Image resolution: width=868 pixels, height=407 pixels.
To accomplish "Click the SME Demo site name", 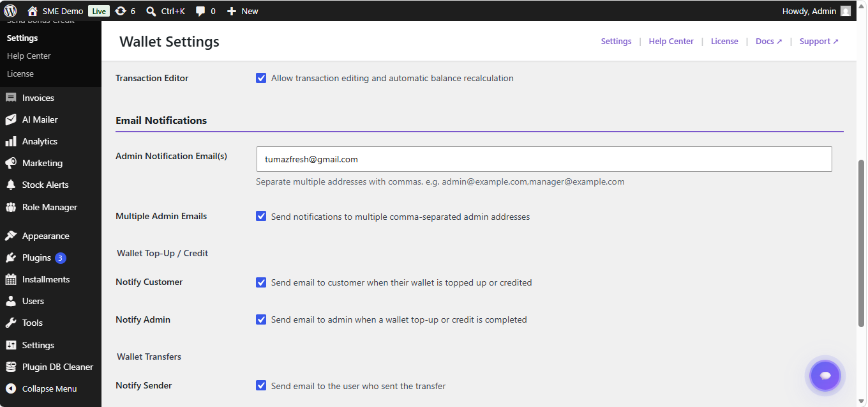I will click(63, 11).
